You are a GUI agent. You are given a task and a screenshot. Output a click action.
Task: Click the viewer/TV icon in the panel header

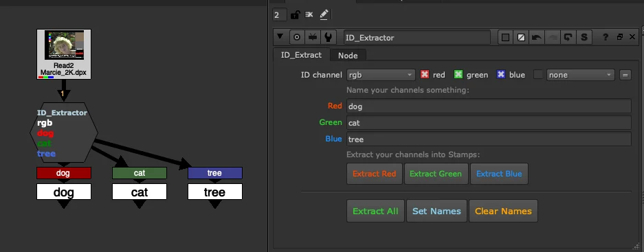tap(313, 37)
